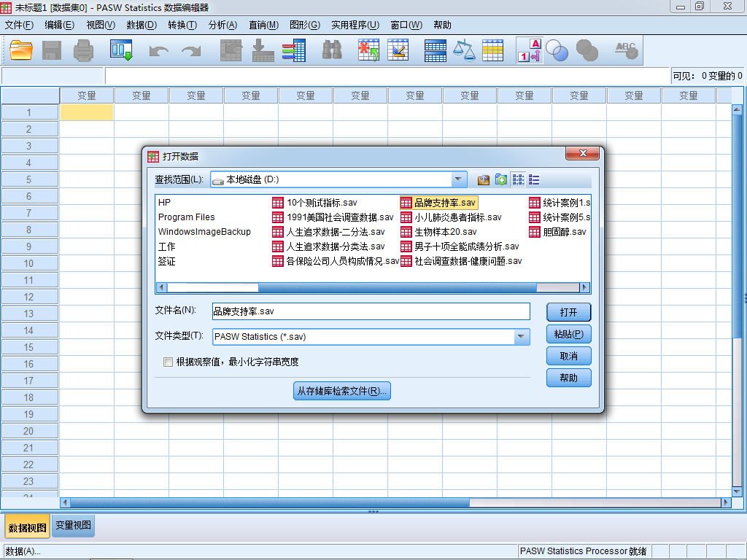Click the 打开 button in dialog
This screenshot has width=747, height=560.
pyautogui.click(x=568, y=312)
